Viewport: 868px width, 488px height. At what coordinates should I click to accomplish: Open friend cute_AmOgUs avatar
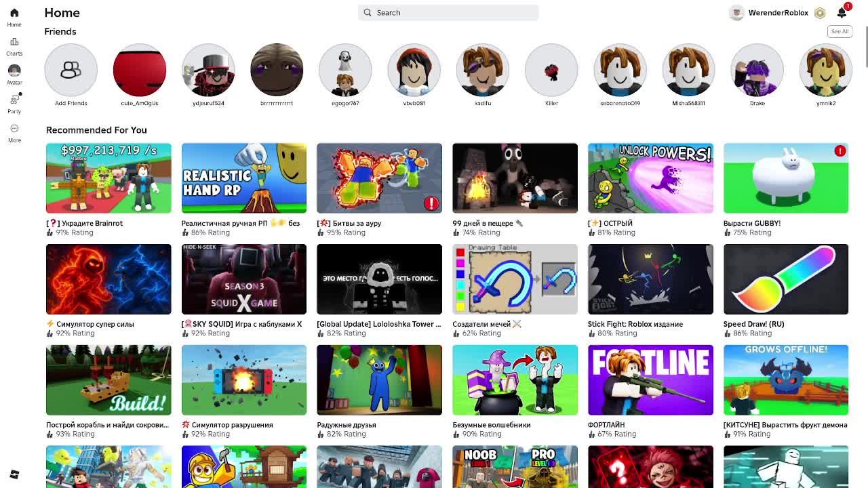[139, 70]
